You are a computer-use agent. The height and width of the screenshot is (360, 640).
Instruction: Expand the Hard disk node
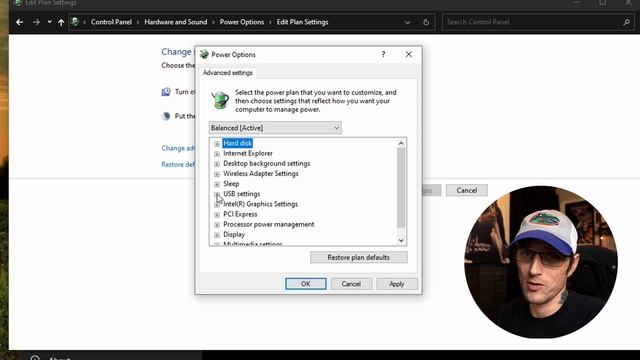click(217, 144)
